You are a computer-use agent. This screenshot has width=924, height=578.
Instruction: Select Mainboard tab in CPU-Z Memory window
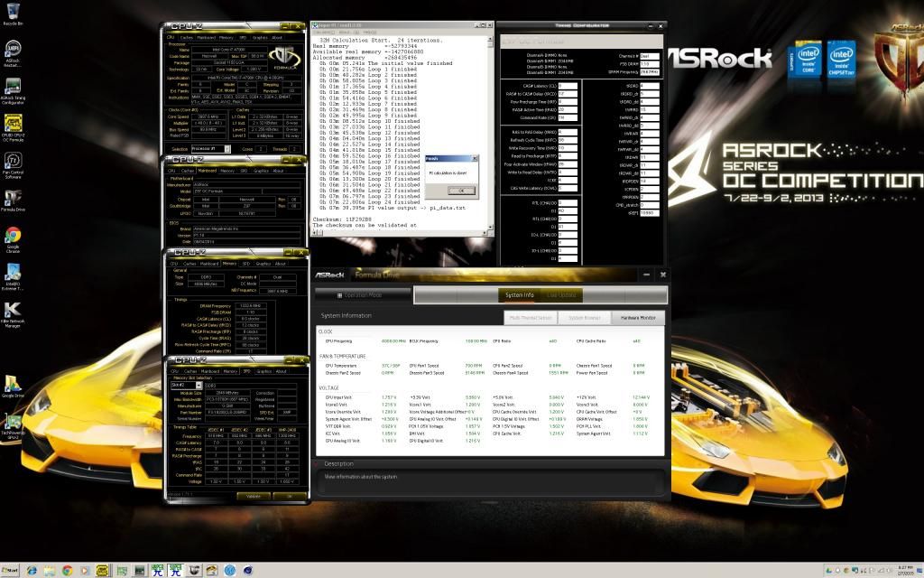[209, 264]
